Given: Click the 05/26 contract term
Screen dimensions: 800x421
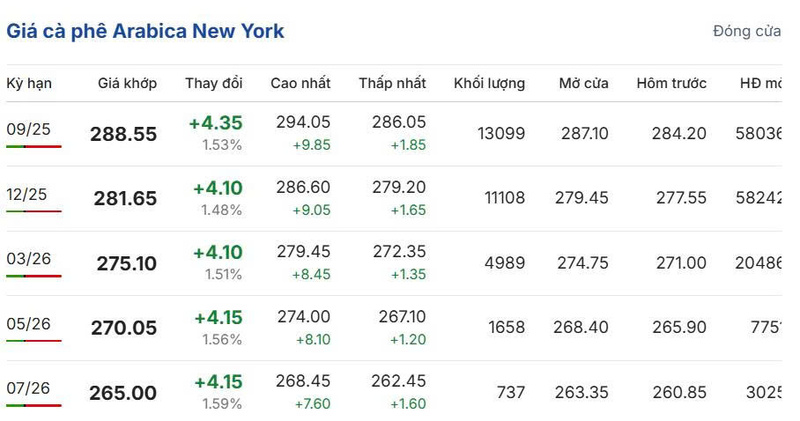Looking at the screenshot, I should click(28, 324).
